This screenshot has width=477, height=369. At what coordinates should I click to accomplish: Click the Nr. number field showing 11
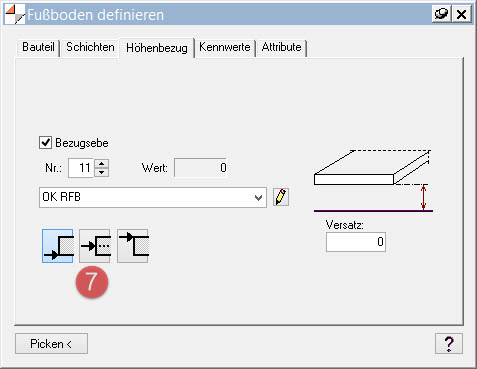pos(81,168)
